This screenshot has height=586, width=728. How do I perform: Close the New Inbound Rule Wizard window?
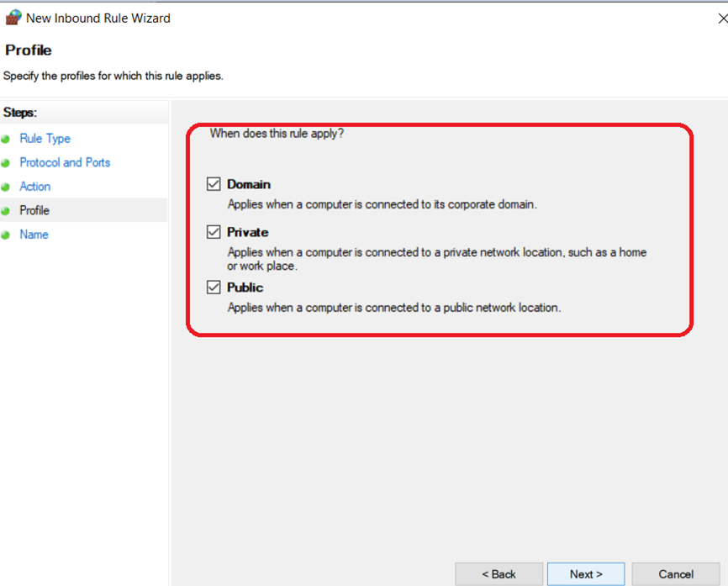pos(722,18)
